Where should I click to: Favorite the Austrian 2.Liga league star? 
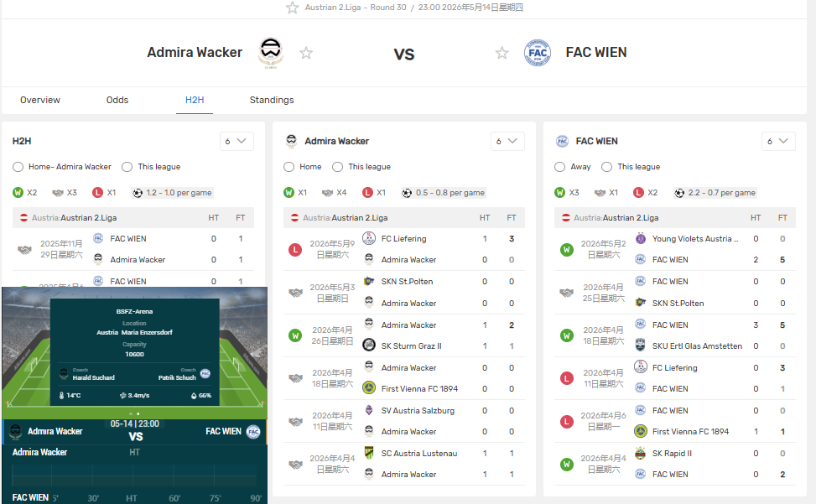[x=293, y=8]
